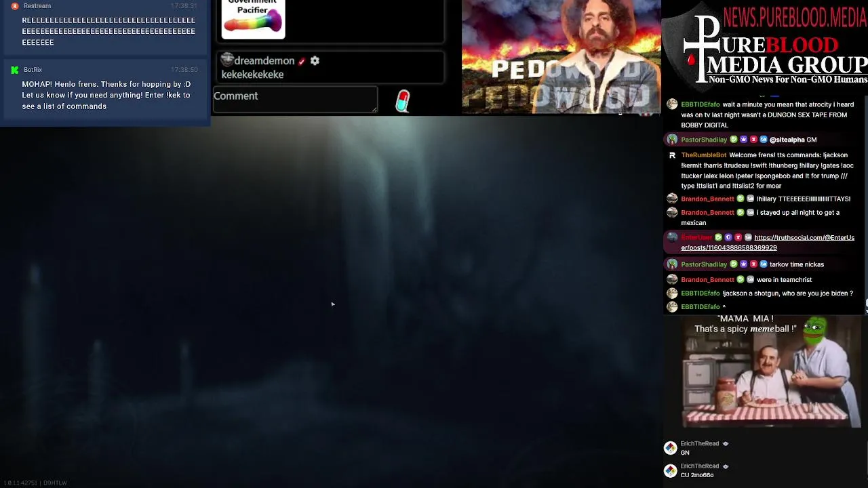
Task: Click gray badge on 'stayed up all night' message
Action: point(751,213)
